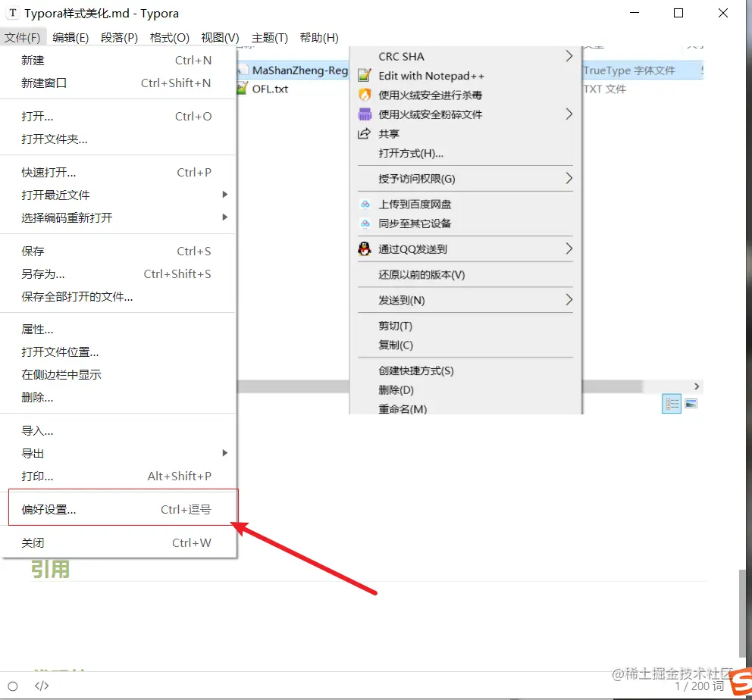Select OFL.txt file in explorer list

[x=270, y=89]
